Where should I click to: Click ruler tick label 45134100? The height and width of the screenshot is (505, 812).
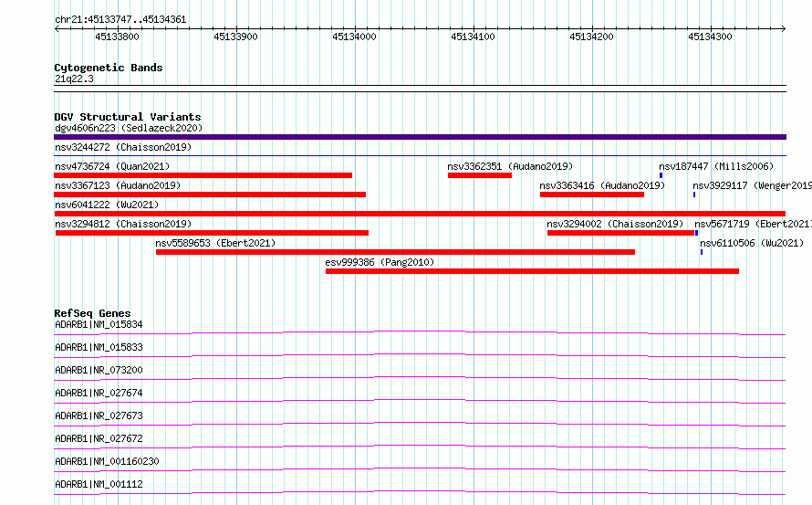pos(473,37)
